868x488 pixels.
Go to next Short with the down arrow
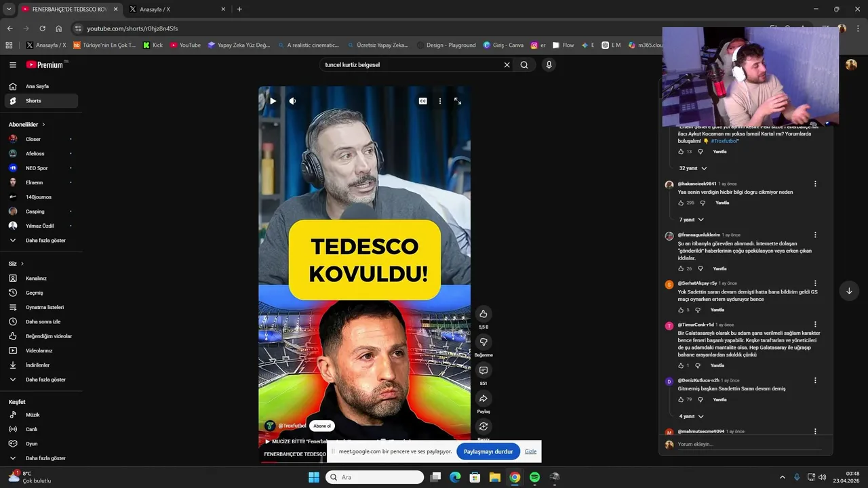coord(849,291)
